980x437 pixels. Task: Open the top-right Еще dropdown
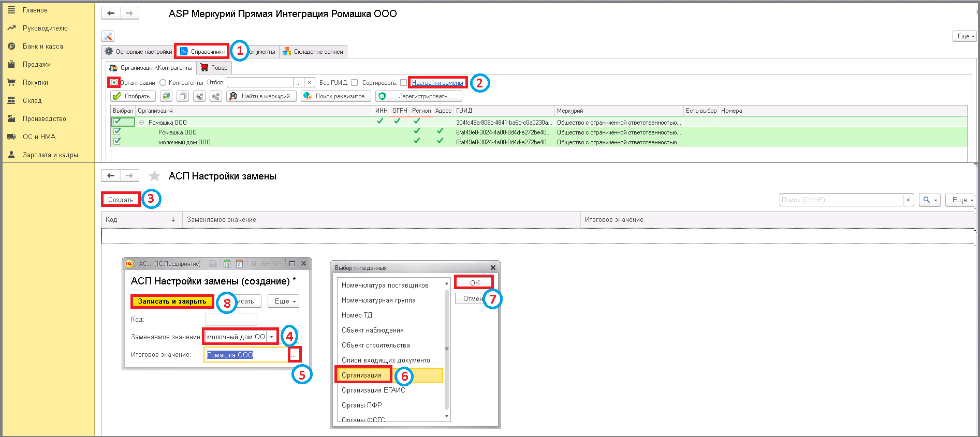click(x=965, y=36)
